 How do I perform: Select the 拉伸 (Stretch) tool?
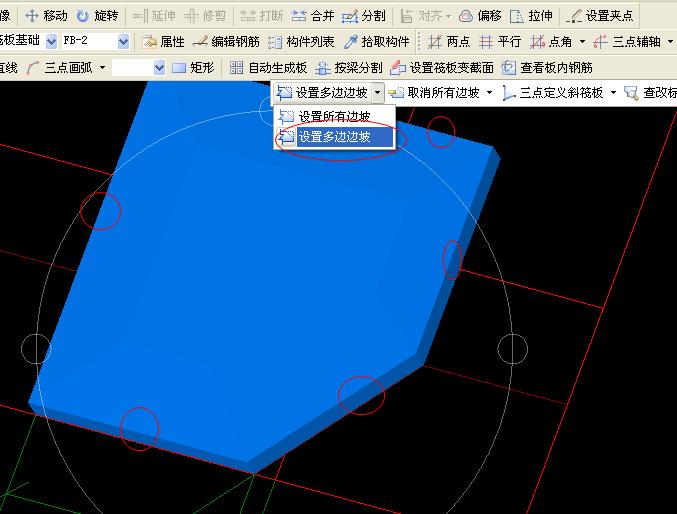[531, 16]
